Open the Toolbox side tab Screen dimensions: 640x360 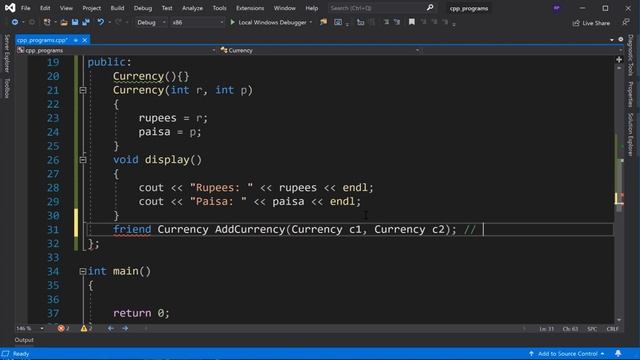[7, 88]
